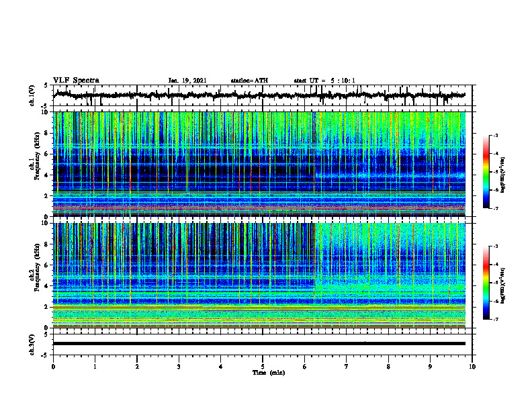Click the "VLF Spectra" title text
Screen dimensions: 532x411
pos(76,81)
